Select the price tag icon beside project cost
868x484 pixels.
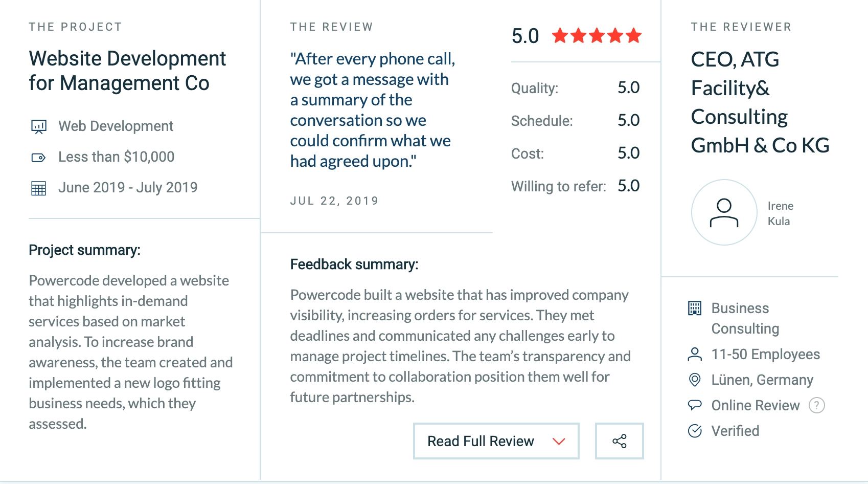[38, 157]
